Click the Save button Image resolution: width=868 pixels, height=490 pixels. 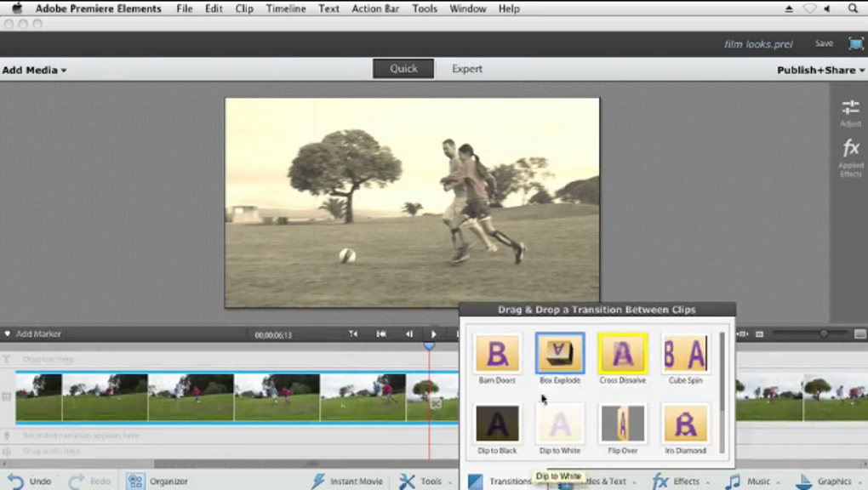coord(824,43)
